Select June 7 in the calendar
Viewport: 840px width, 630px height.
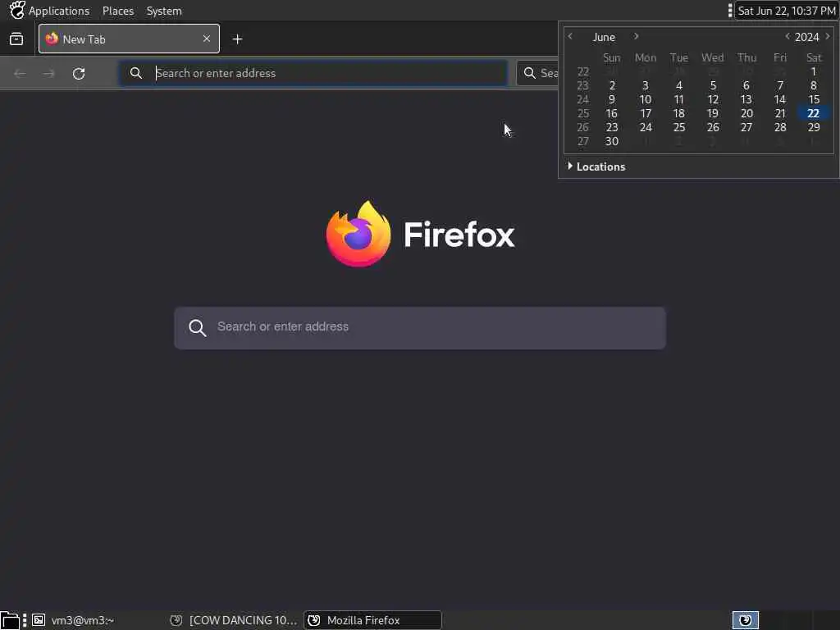click(780, 85)
